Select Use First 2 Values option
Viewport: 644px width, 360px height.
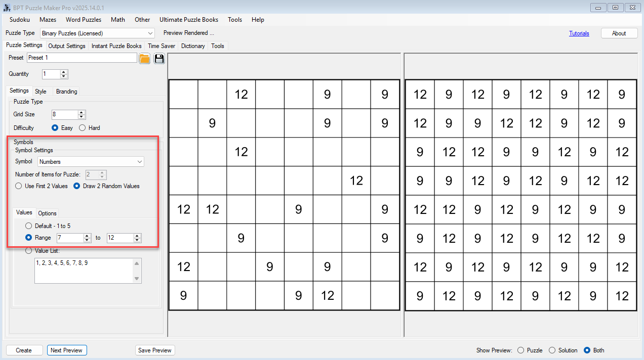(x=18, y=186)
